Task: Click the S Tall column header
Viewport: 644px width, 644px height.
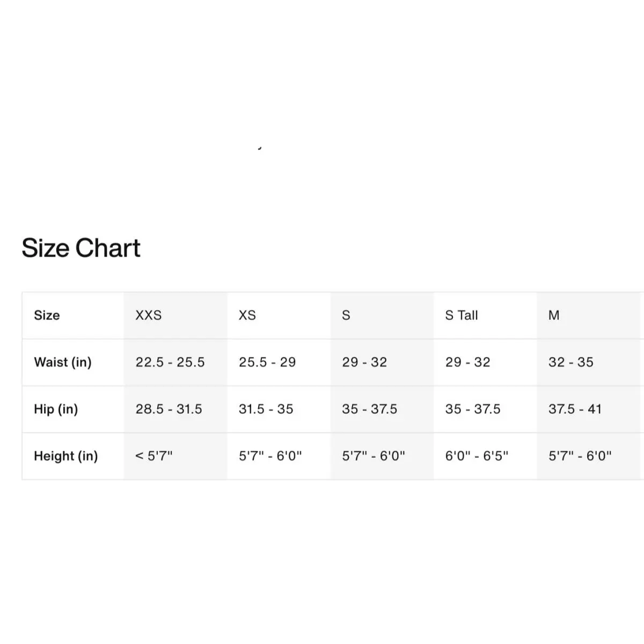Action: pyautogui.click(x=462, y=316)
